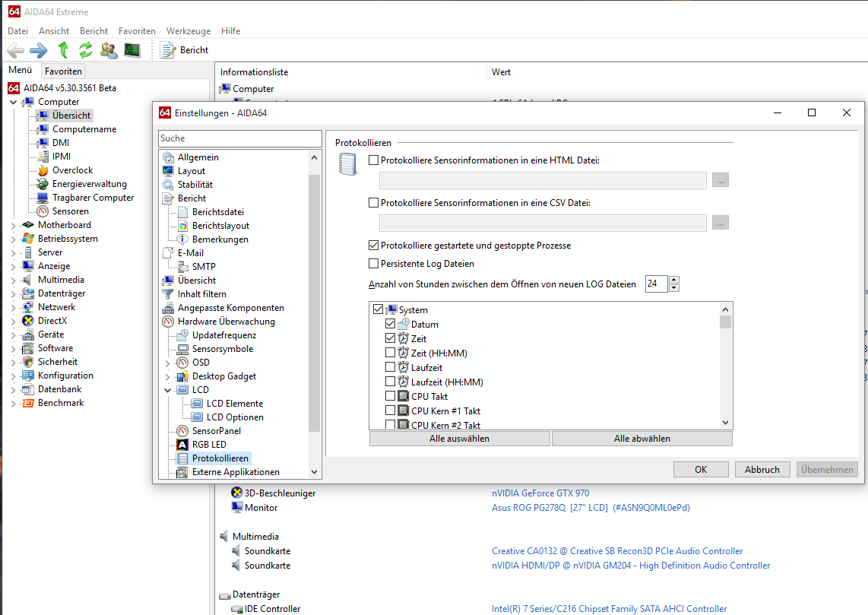Confirm settings with the OK button
868x615 pixels.
[701, 469]
